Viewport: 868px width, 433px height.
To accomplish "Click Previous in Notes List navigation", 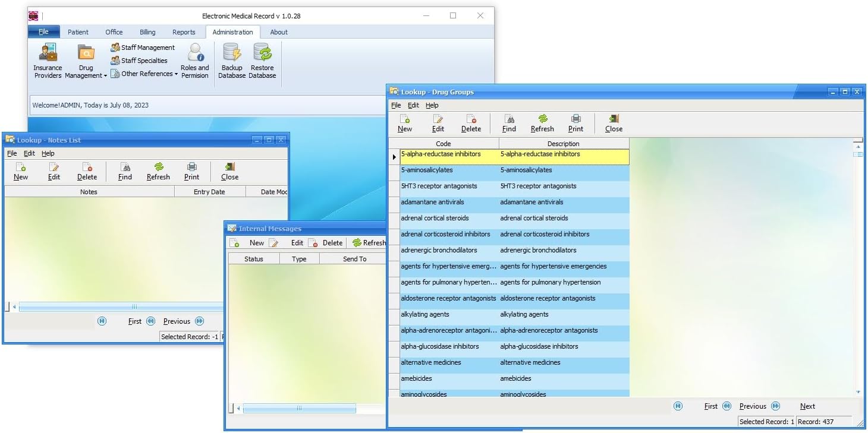I will [x=177, y=321].
